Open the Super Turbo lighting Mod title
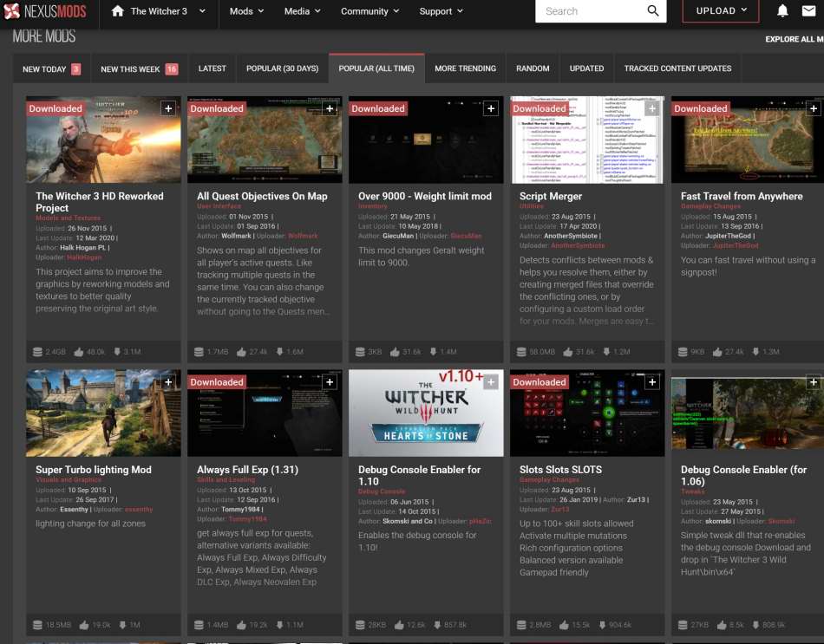The width and height of the screenshot is (824, 644). tap(93, 470)
